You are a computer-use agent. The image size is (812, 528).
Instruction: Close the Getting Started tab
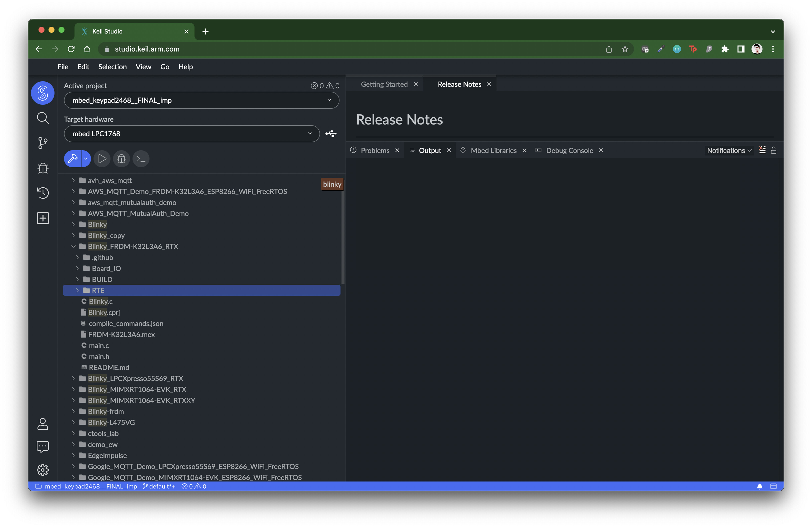click(415, 84)
